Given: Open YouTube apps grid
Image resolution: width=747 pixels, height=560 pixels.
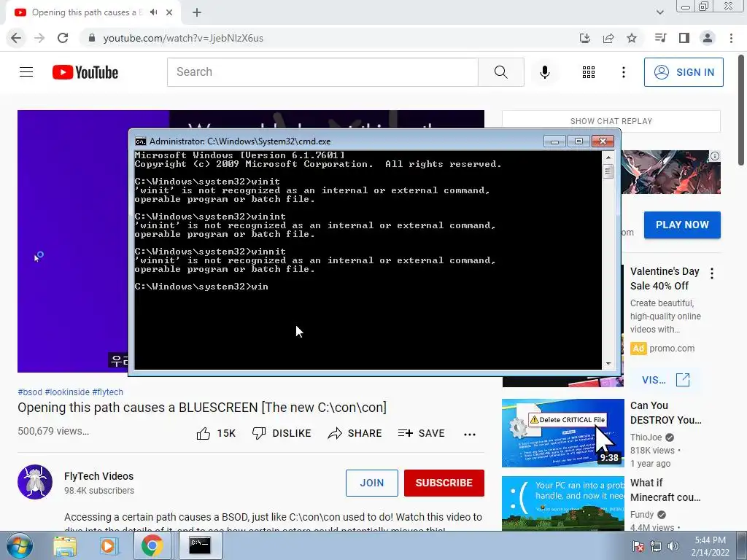Looking at the screenshot, I should pyautogui.click(x=589, y=72).
